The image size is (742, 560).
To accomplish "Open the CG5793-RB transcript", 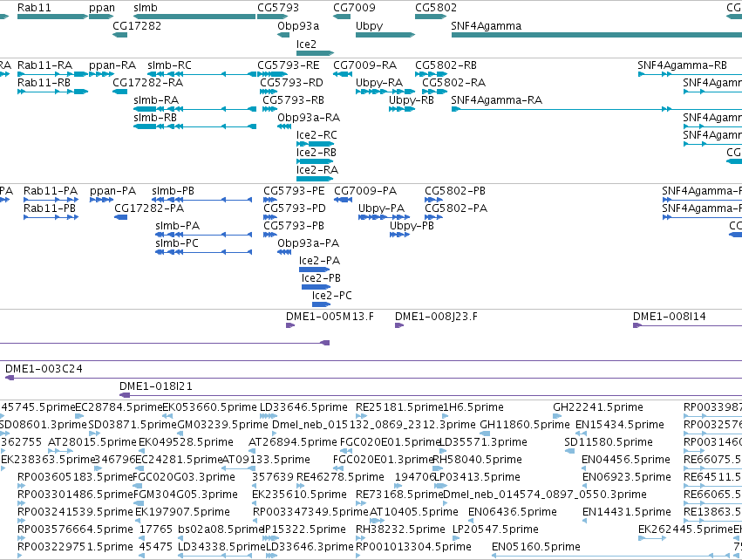I will pos(293,100).
